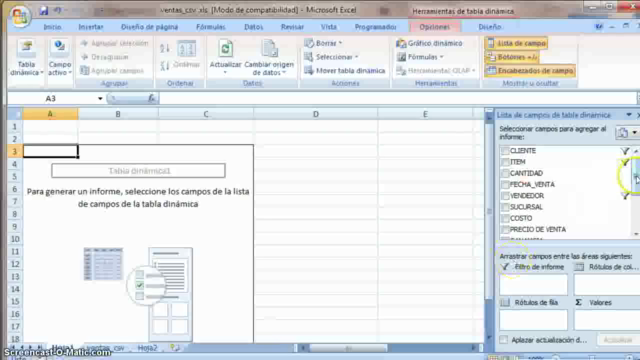Check the CANTIDAD field

[505, 173]
